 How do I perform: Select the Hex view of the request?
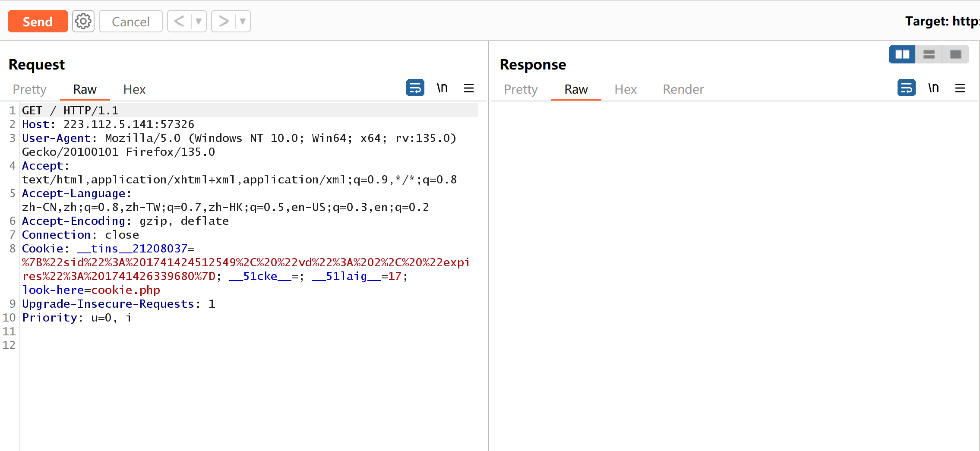click(134, 89)
